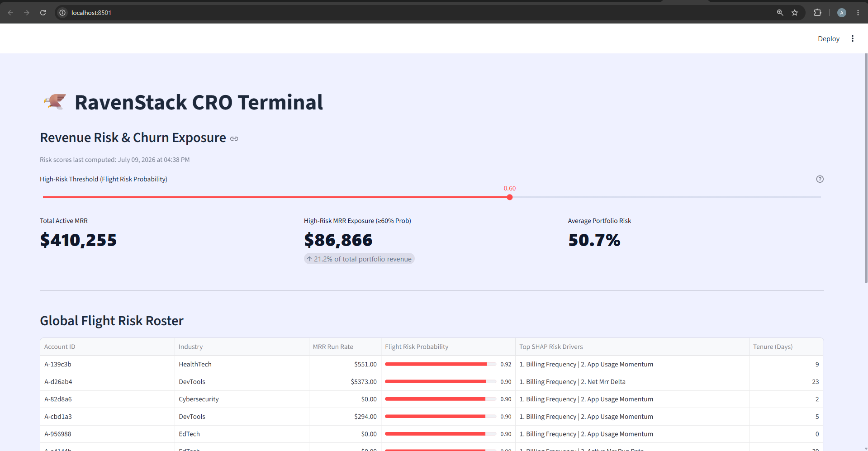
Task: Click the High-Risk Threshold slider handle
Action: (x=510, y=197)
